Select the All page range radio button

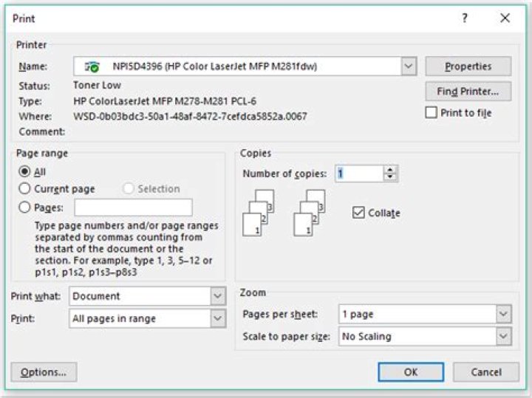[24, 171]
